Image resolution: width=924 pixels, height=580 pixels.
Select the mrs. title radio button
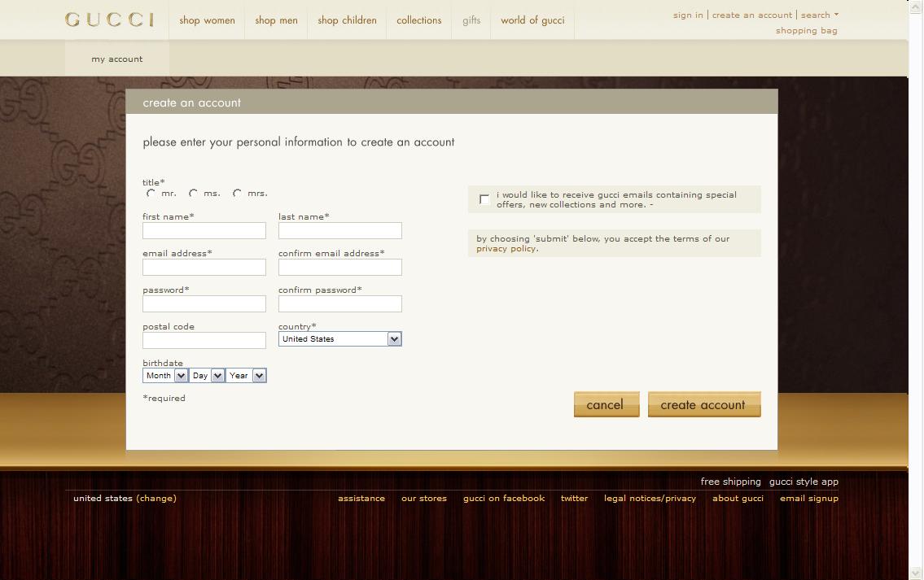[236, 193]
